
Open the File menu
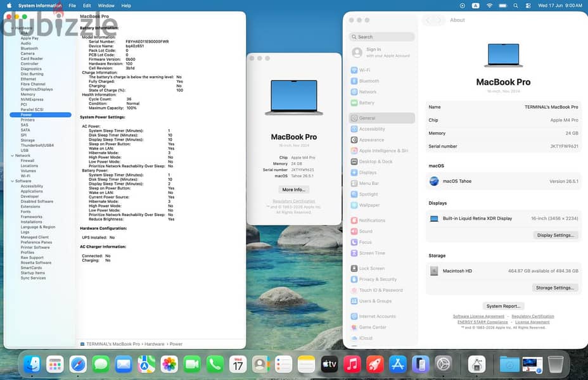tap(72, 6)
